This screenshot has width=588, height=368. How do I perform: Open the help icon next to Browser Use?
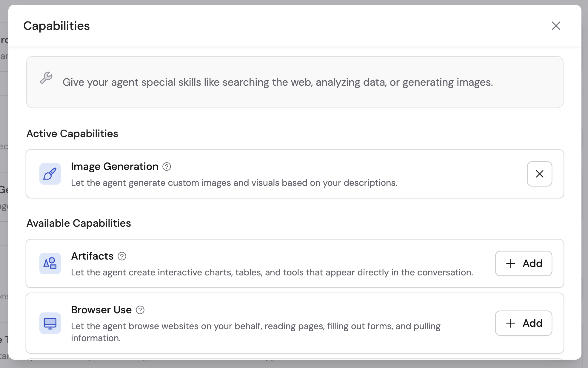coord(140,310)
